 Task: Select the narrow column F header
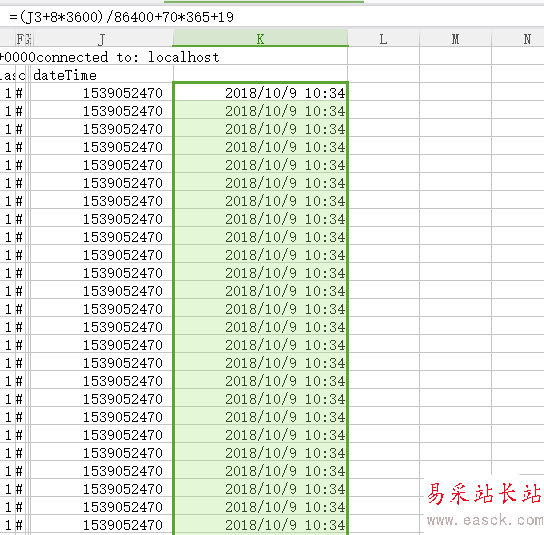(20, 39)
